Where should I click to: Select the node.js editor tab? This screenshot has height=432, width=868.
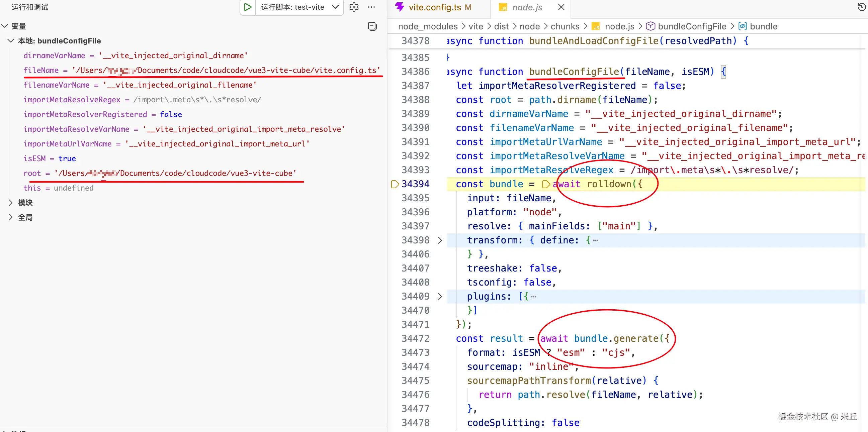(527, 7)
